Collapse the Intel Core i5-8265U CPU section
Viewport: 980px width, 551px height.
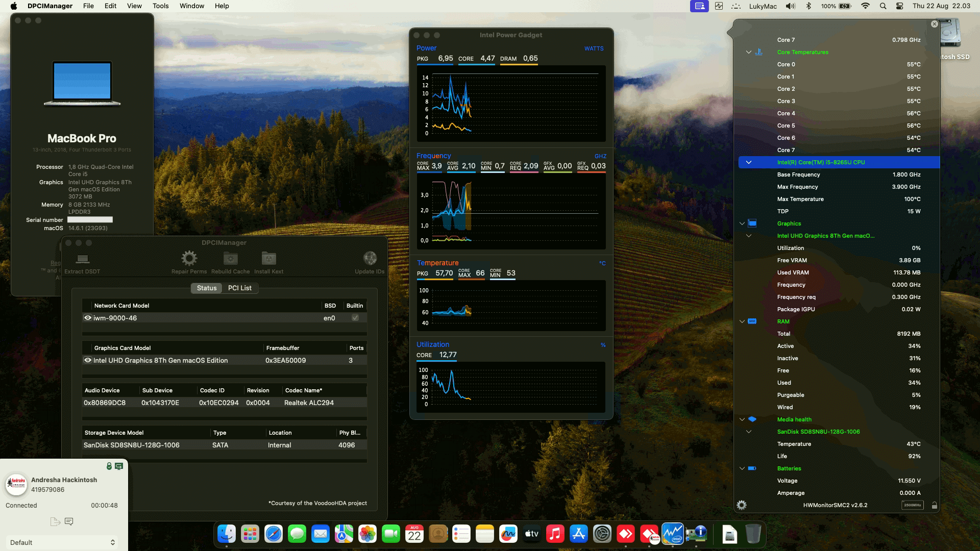pos(748,162)
